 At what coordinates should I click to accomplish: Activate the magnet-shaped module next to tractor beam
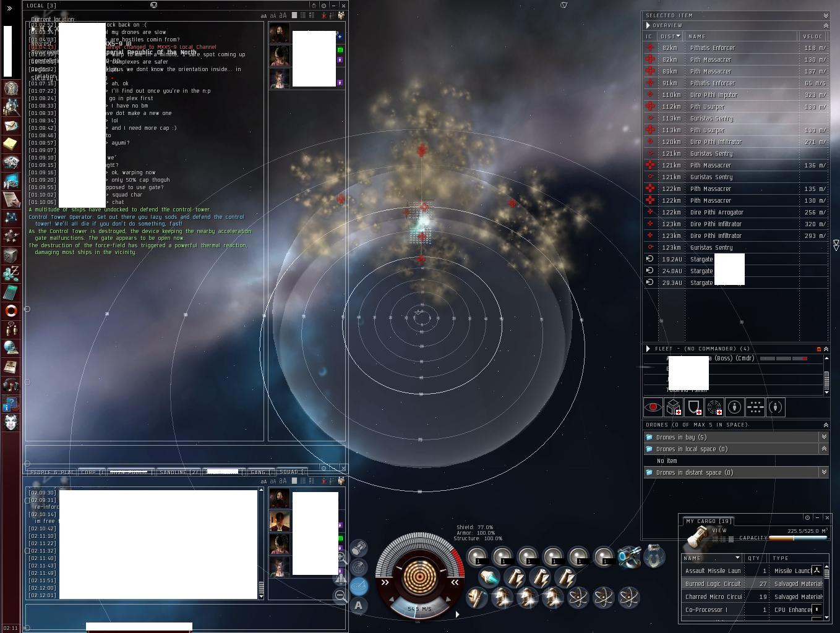654,556
